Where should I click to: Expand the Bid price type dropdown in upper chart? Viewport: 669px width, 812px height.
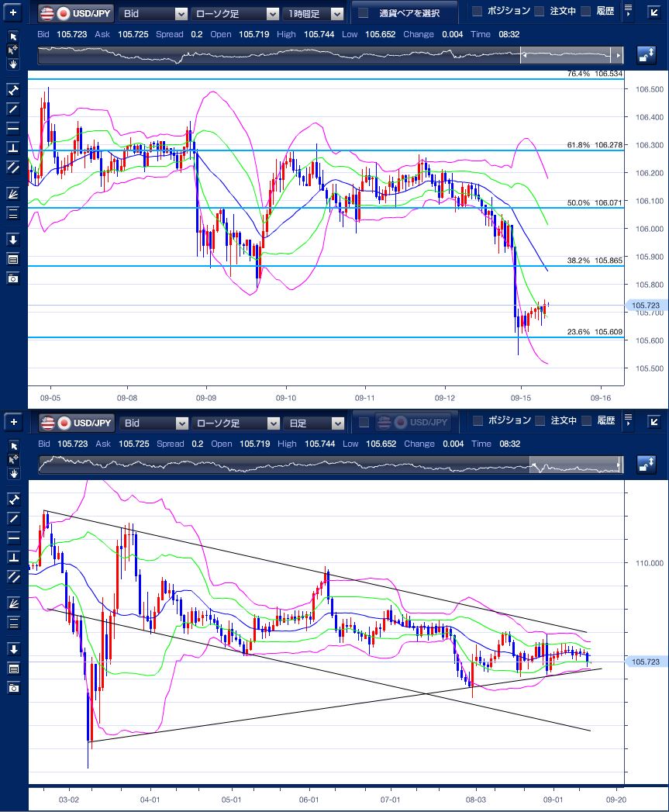pos(154,13)
